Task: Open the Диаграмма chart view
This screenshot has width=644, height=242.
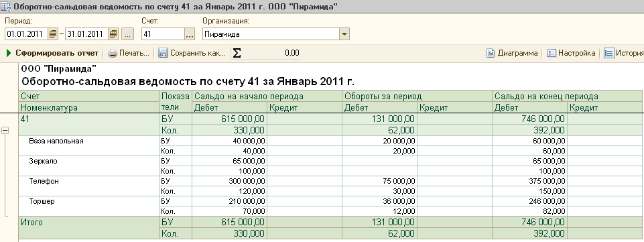Action: [512, 53]
